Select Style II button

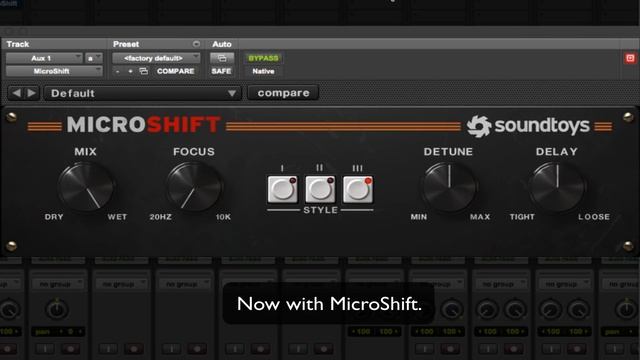[x=320, y=189]
